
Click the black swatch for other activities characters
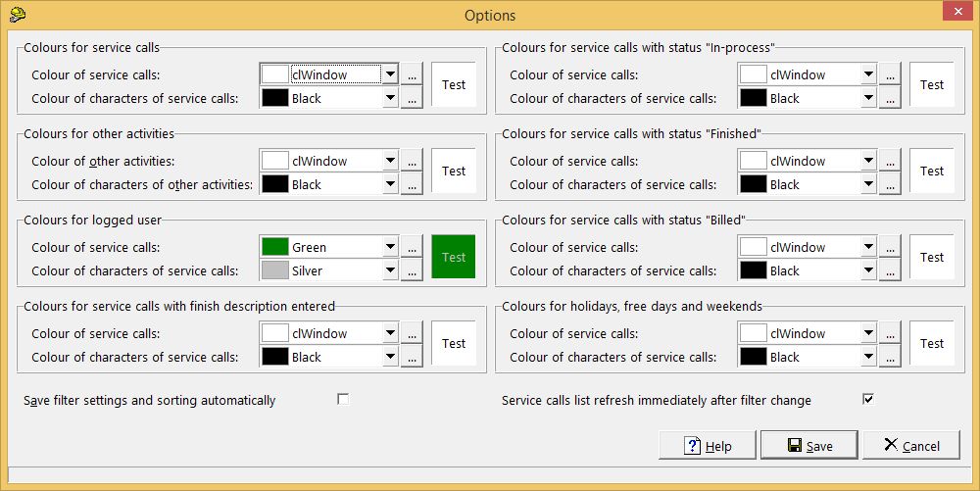[x=275, y=185]
